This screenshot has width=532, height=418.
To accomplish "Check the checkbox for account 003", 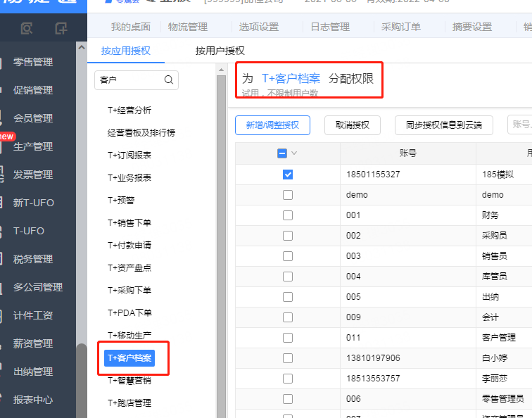I will [288, 256].
